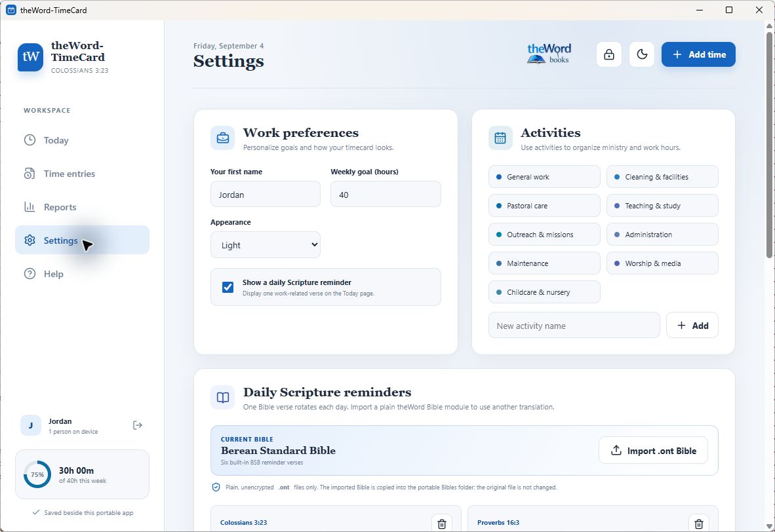Screen dimensions: 775x532
Task: Click the scrollbar up arrow
Action: point(770,25)
